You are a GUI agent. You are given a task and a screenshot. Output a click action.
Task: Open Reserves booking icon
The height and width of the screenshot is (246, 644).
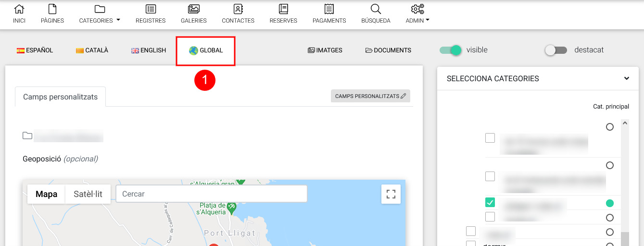point(283,9)
